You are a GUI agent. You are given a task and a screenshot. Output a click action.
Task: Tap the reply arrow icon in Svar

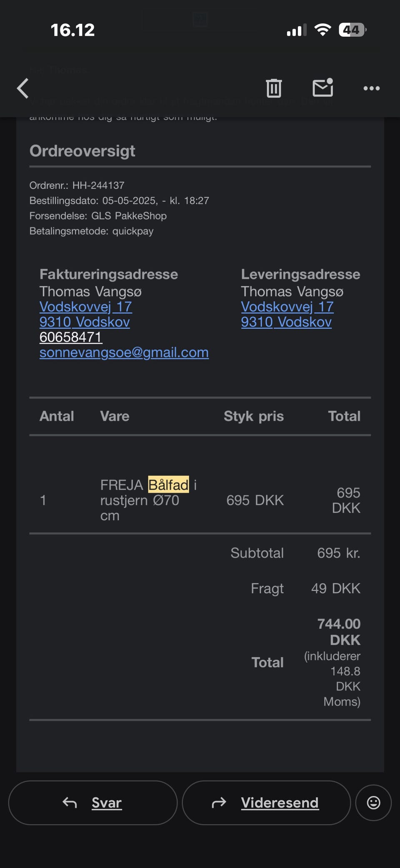[x=70, y=803]
